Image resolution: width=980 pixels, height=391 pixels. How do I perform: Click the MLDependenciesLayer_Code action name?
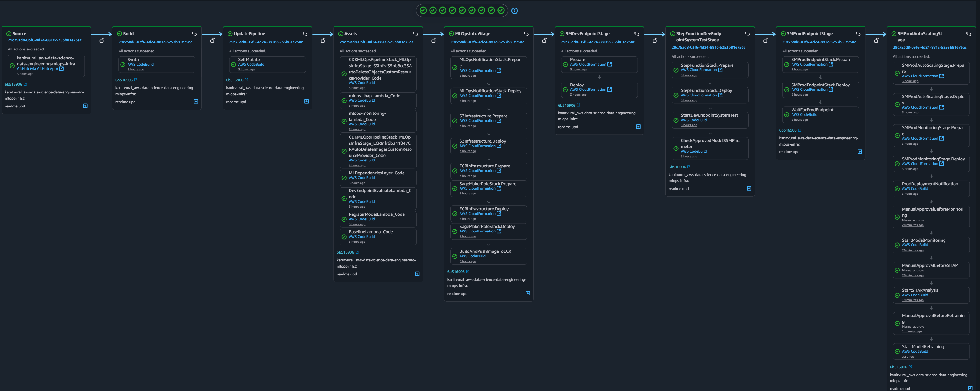point(377,173)
